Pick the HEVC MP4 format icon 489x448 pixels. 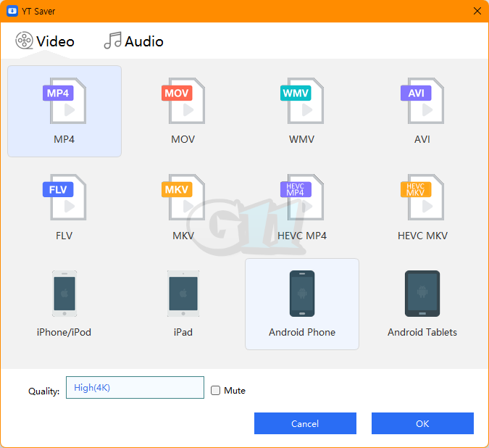pos(302,197)
